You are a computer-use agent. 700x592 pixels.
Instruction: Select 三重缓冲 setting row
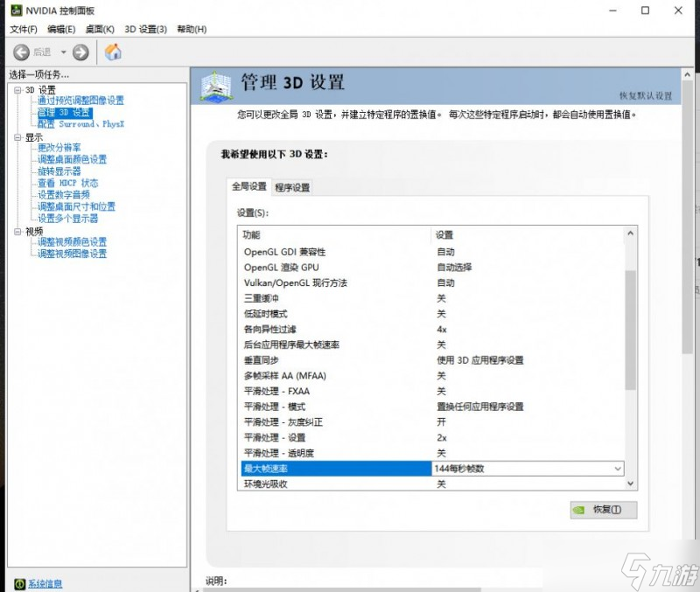(x=432, y=298)
